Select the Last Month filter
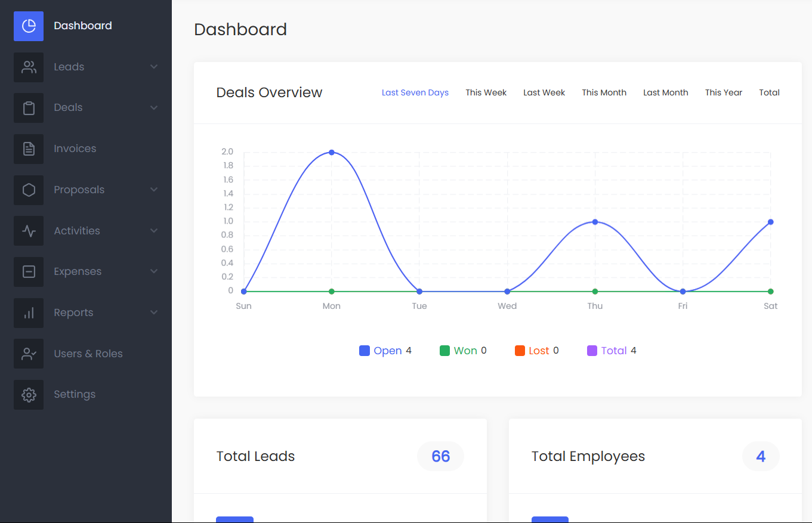 click(x=666, y=92)
